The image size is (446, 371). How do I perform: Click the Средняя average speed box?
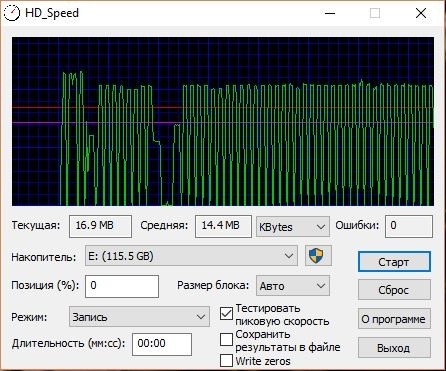(x=223, y=226)
